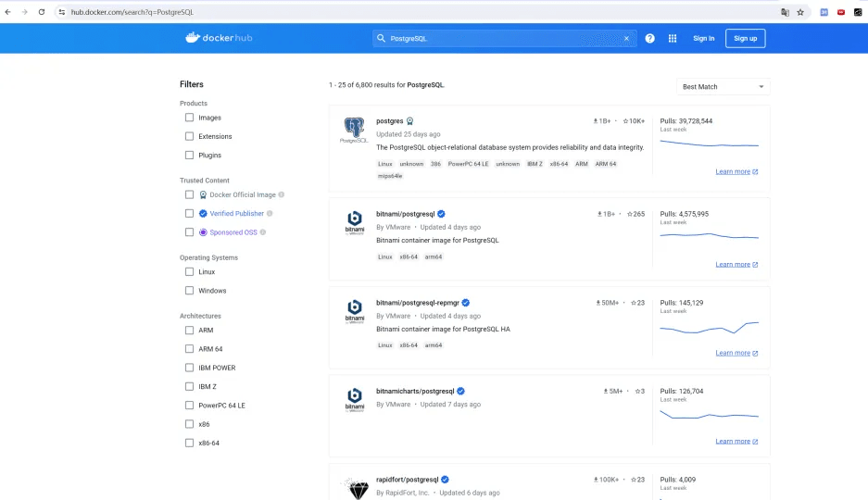Image resolution: width=868 pixels, height=500 pixels.
Task: Click the search magnifier icon
Action: [x=381, y=38]
